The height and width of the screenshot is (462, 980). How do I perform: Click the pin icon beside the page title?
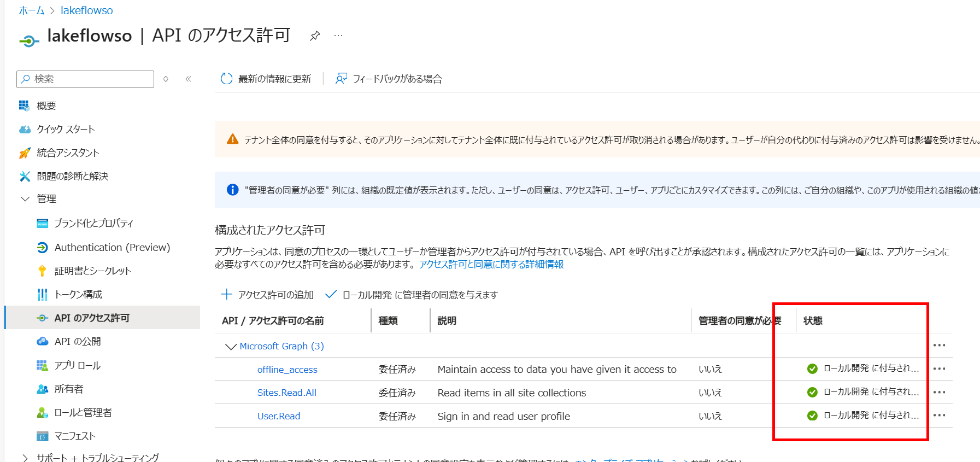tap(315, 36)
